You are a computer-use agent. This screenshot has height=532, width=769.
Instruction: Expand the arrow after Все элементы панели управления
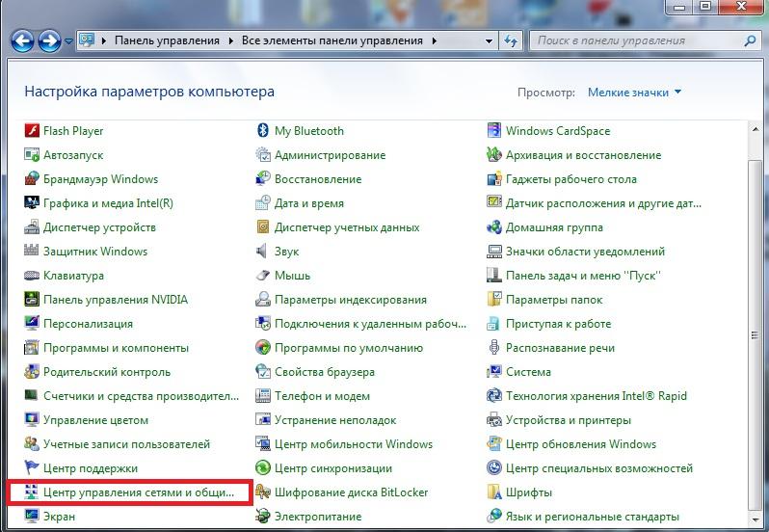point(435,41)
